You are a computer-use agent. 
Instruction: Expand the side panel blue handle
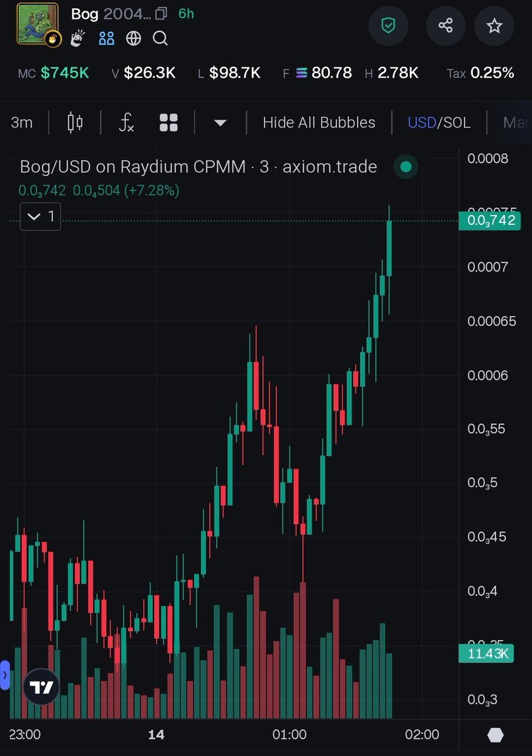coord(5,675)
